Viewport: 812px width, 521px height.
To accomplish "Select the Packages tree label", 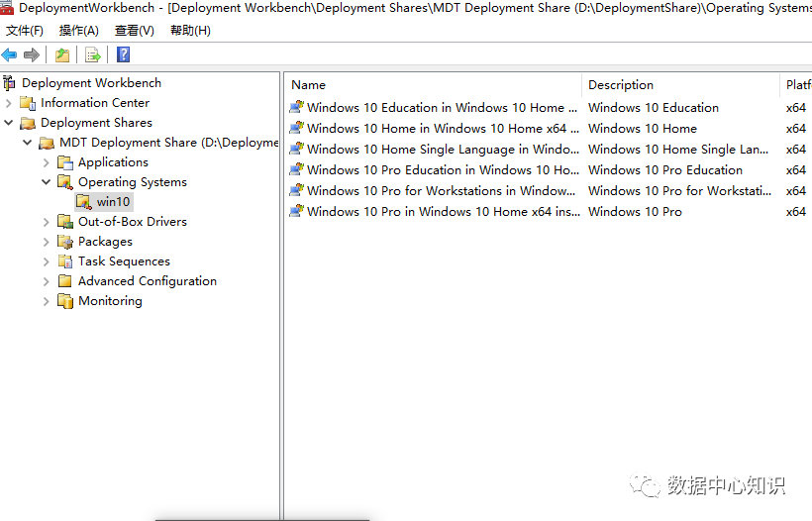I will tap(105, 242).
